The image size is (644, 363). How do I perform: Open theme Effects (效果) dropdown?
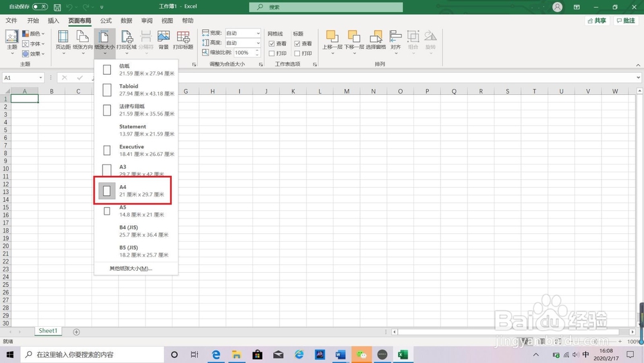pyautogui.click(x=33, y=54)
